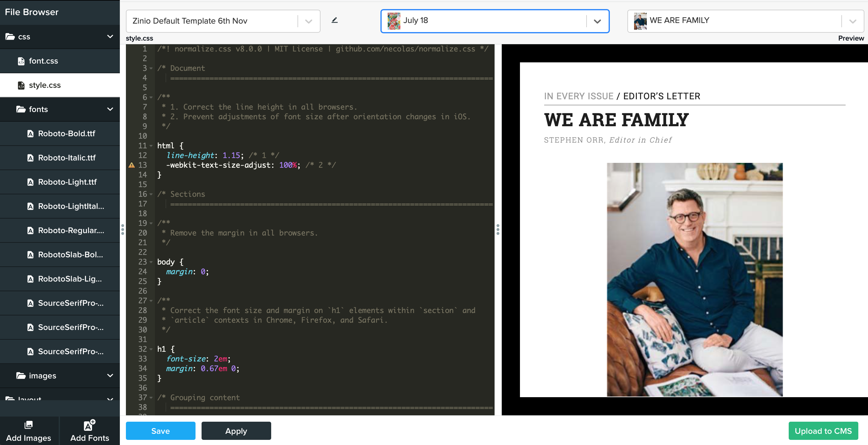This screenshot has height=445, width=868.
Task: Click the fonts folder icon
Action: click(21, 109)
